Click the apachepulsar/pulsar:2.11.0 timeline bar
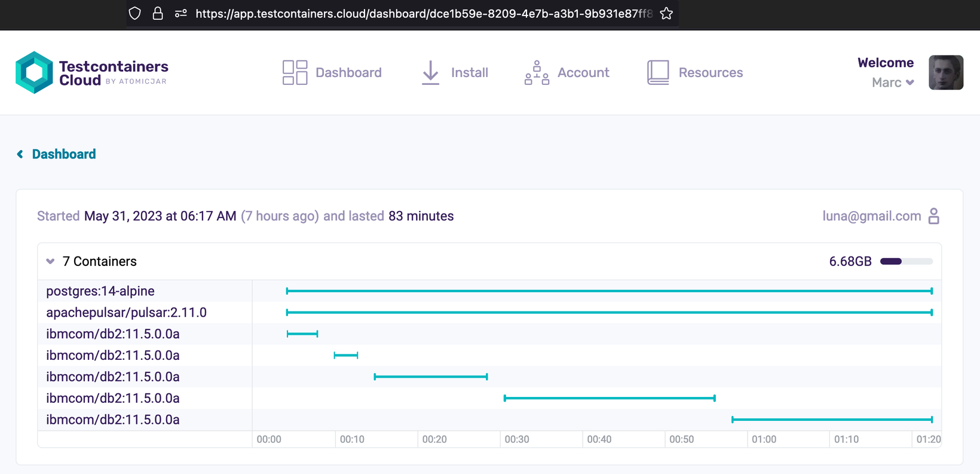The width and height of the screenshot is (980, 474). (610, 313)
